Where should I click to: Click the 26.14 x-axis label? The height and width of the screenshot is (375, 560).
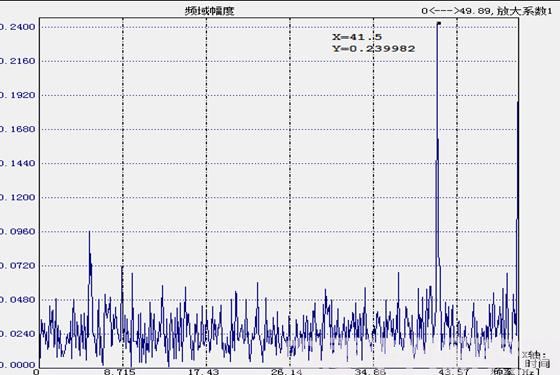287,372
